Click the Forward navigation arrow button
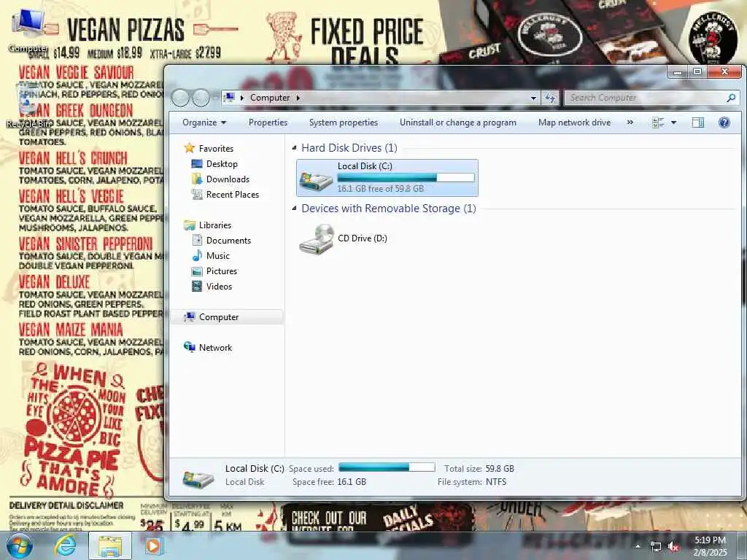Viewport: 747px width, 560px height. pos(201,98)
